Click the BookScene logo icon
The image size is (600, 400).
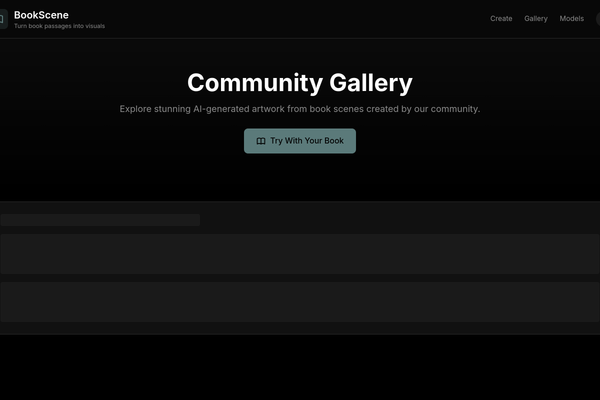3,19
